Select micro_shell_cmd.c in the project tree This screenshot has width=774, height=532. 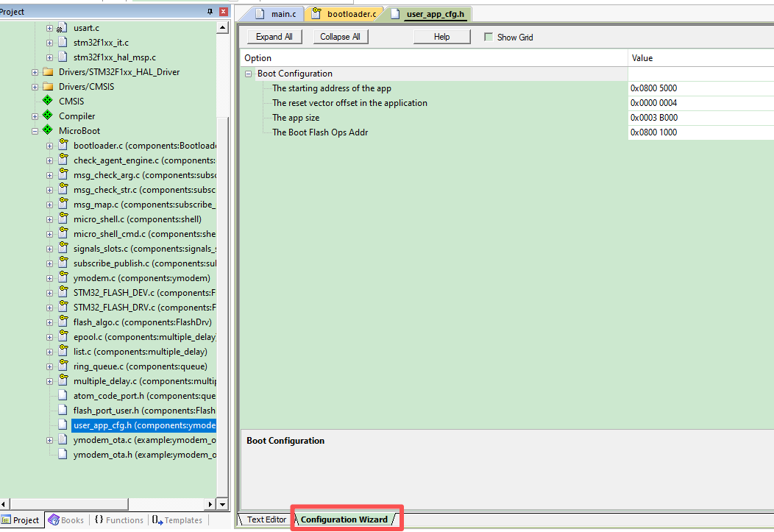click(144, 234)
